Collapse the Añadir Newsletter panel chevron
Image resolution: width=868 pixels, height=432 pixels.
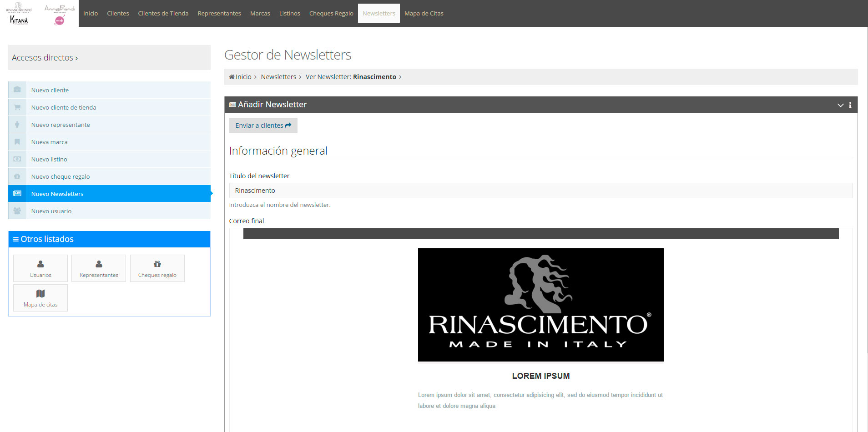tap(840, 105)
